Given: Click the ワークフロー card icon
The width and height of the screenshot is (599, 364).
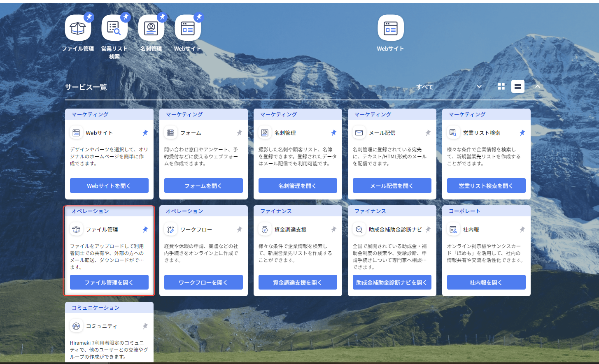Looking at the screenshot, I should (170, 230).
